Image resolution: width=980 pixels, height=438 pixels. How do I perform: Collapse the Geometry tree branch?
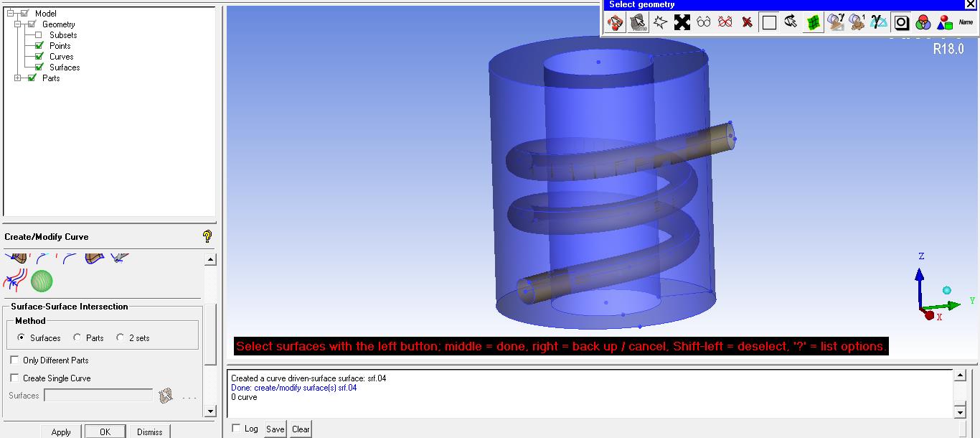point(16,24)
